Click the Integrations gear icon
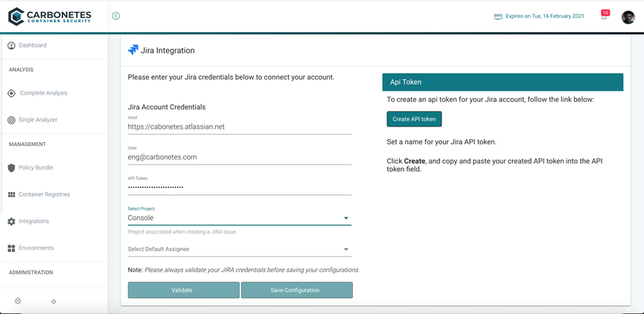The height and width of the screenshot is (314, 644). click(11, 222)
